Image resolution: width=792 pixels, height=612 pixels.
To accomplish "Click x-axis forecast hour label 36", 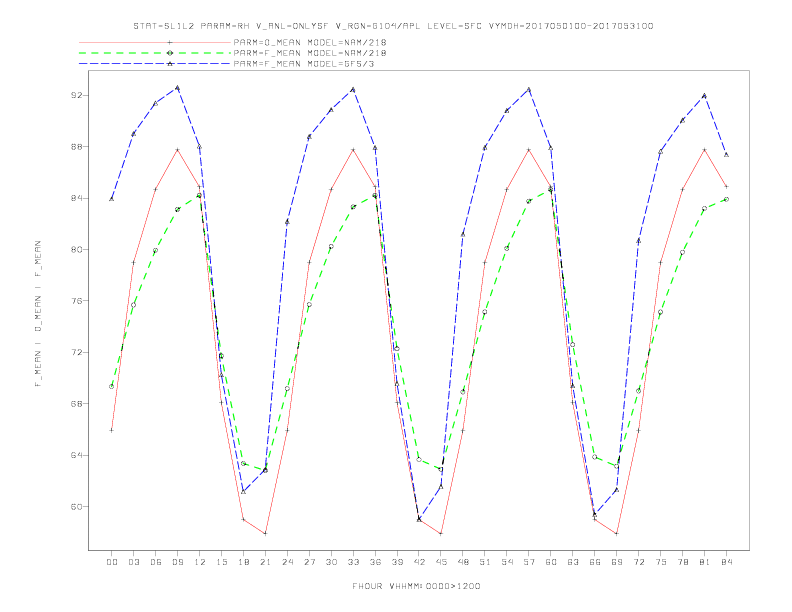I will 375,562.
